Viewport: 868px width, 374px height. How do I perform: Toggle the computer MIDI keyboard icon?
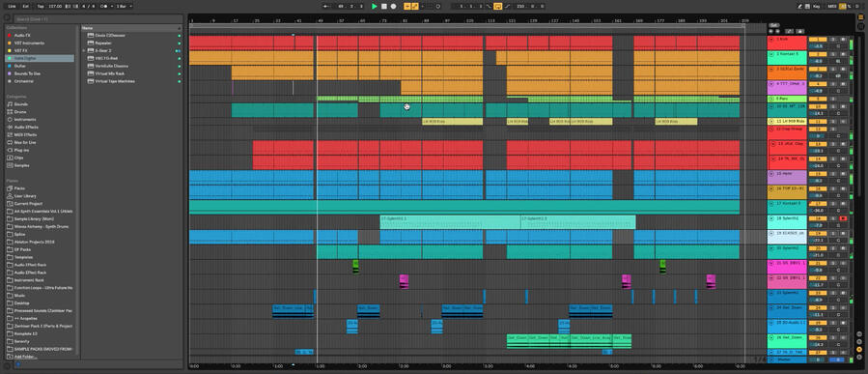[x=808, y=6]
